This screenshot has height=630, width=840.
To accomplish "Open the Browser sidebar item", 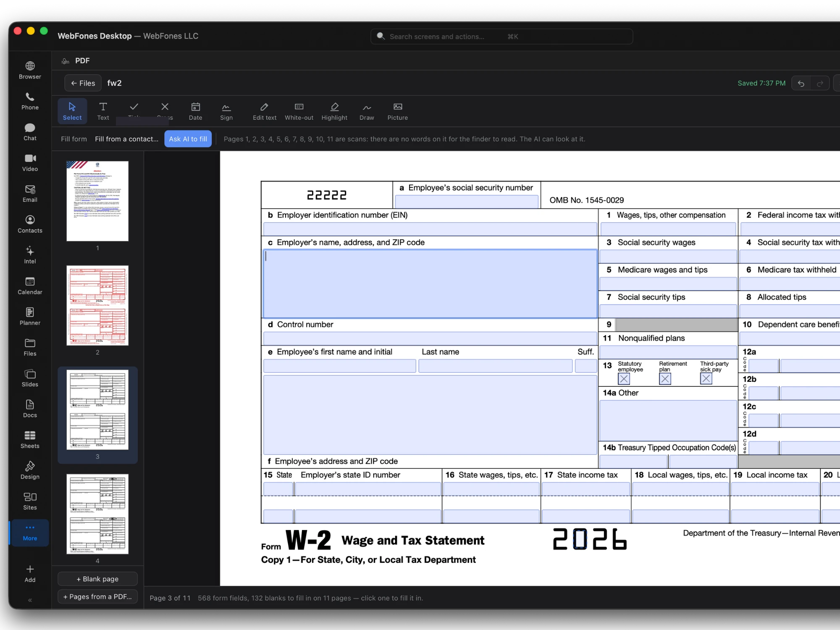I will click(x=30, y=71).
